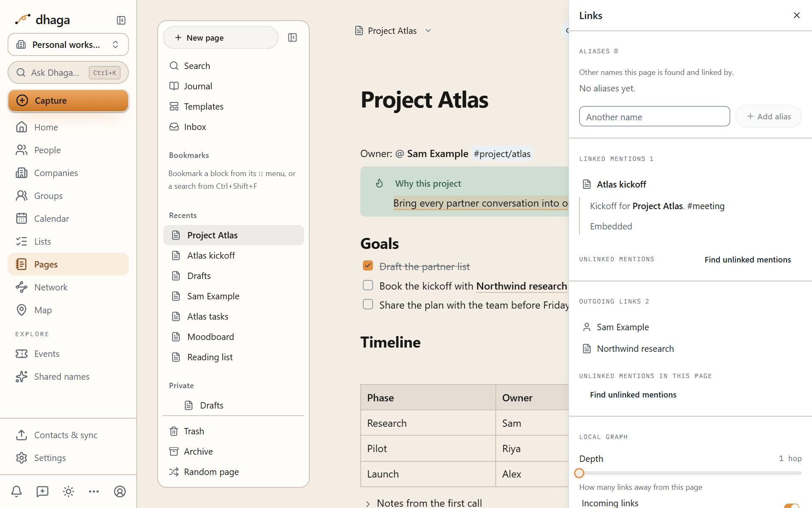Open the Inbox
This screenshot has width=812, height=508.
click(x=233, y=127)
